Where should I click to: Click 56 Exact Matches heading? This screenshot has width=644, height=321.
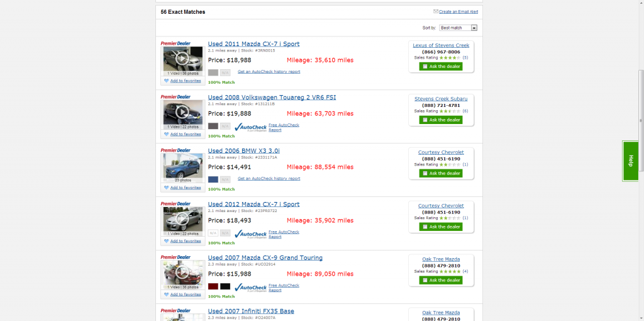point(183,12)
